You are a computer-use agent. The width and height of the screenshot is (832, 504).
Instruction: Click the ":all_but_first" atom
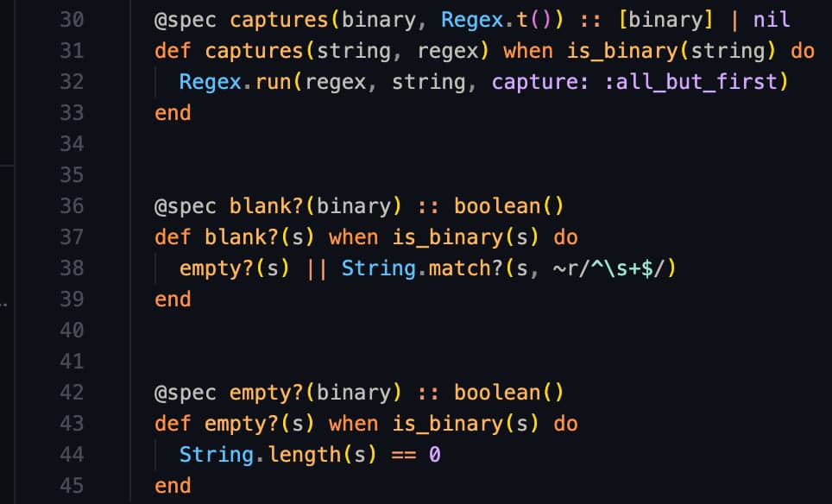pyautogui.click(x=690, y=82)
